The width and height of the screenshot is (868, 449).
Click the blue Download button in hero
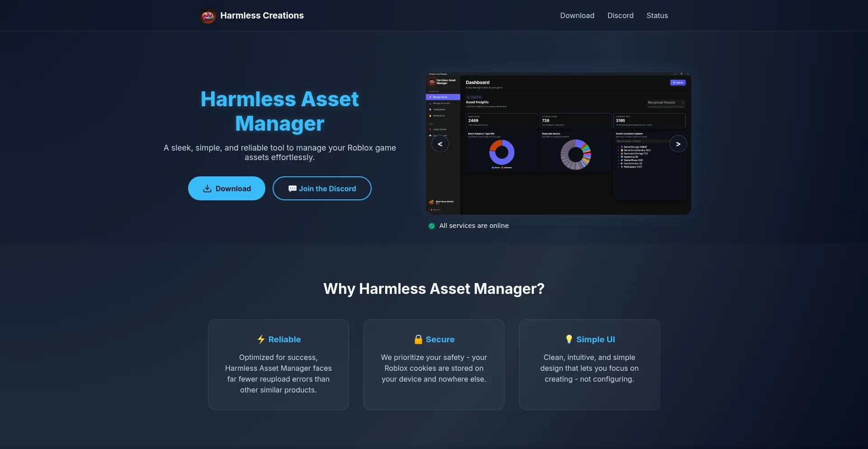click(x=226, y=189)
